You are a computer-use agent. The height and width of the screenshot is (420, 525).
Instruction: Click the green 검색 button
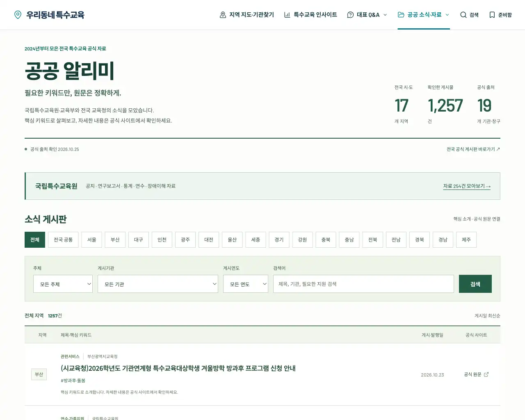475,284
